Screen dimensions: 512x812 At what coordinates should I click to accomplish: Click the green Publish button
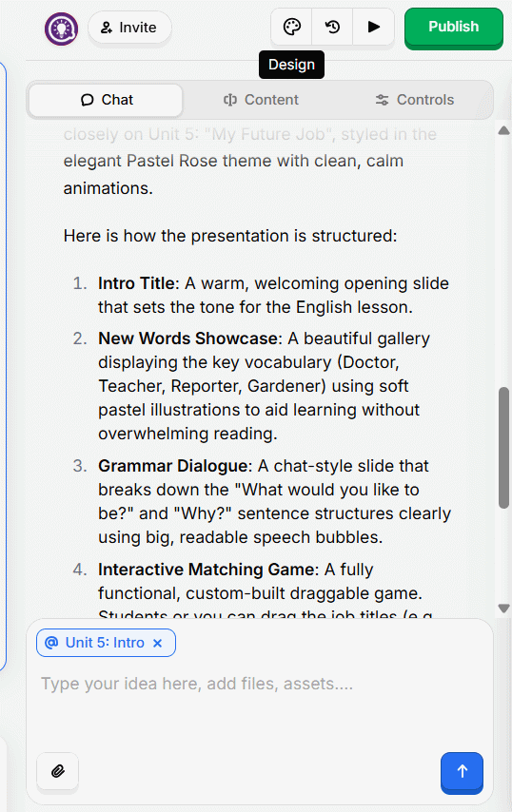click(x=453, y=27)
